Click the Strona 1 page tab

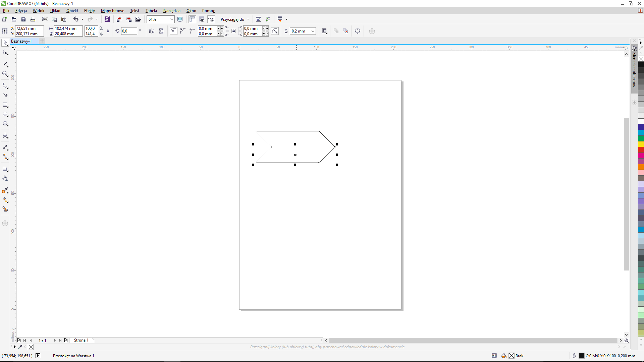click(x=81, y=340)
